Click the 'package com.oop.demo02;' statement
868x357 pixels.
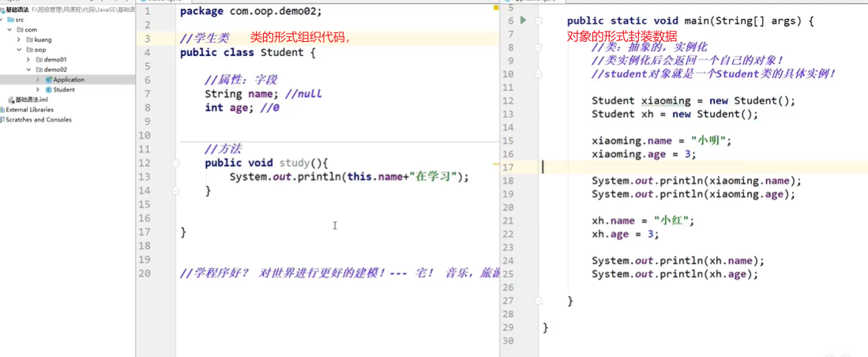pos(251,11)
